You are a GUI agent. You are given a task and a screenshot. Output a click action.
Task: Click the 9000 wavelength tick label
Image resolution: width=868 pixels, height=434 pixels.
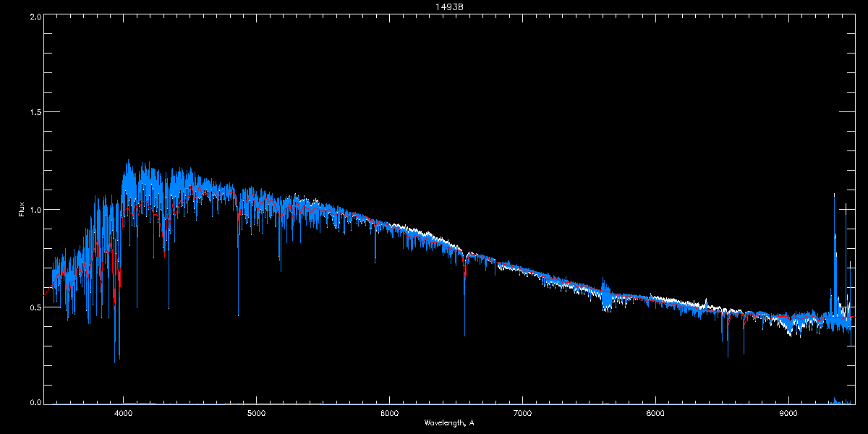point(788,414)
